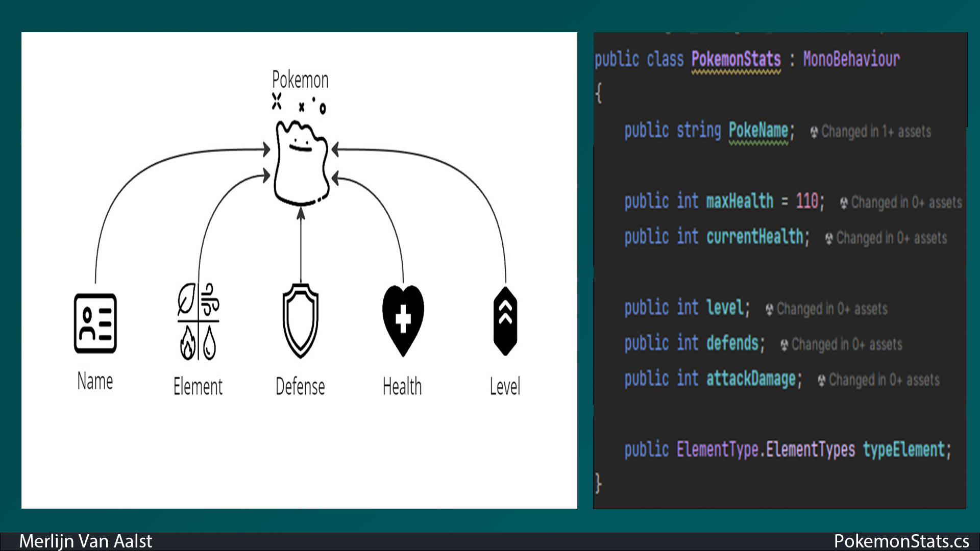Screen dimensions: 980x551
Task: Click the PokemonStats.cs file name
Action: point(901,541)
